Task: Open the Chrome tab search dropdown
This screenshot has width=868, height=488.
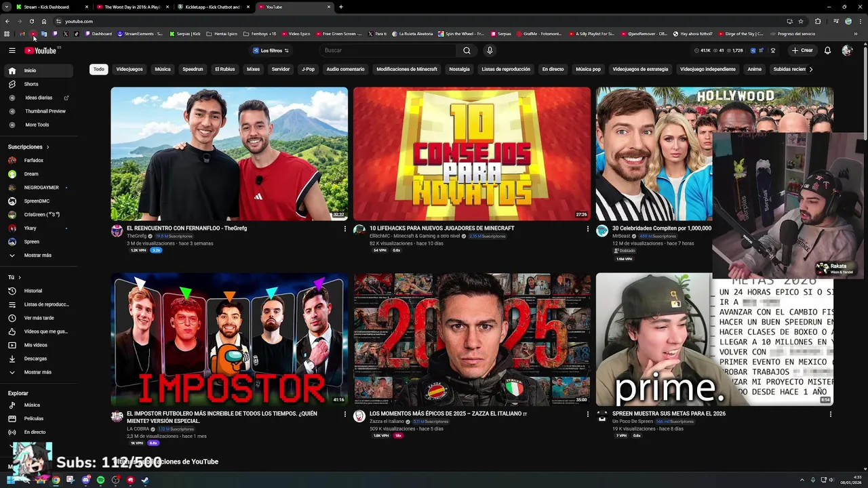Action: coord(6,7)
